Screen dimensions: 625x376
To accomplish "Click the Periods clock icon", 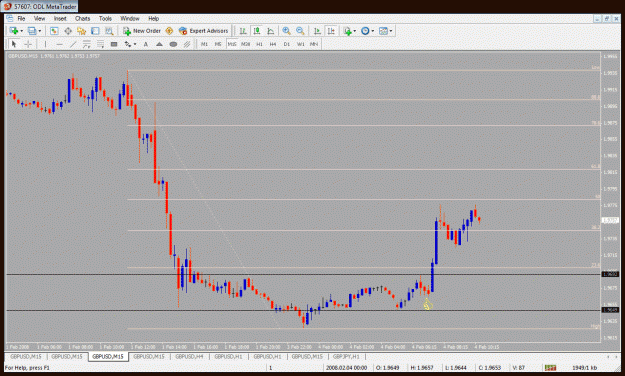I will (x=365, y=31).
